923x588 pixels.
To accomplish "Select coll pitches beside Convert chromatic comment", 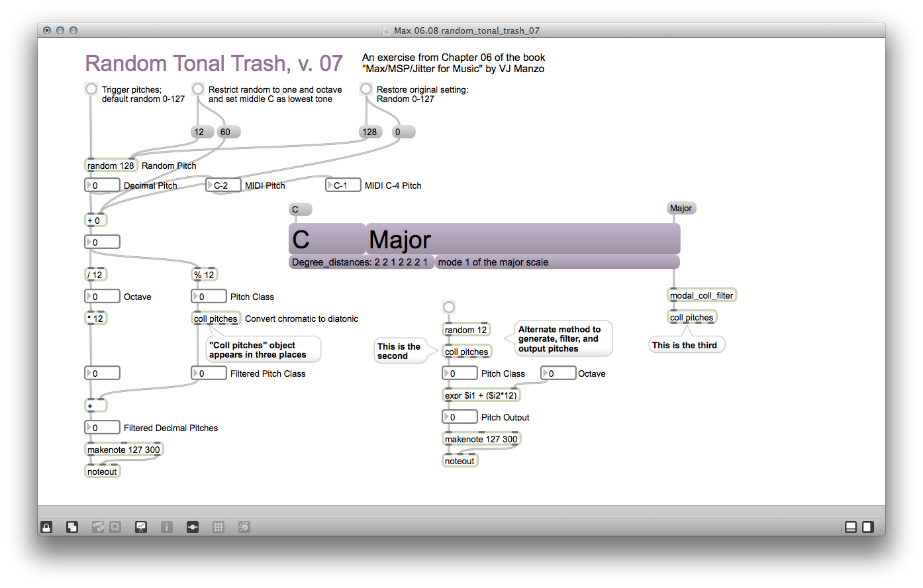I will [216, 318].
